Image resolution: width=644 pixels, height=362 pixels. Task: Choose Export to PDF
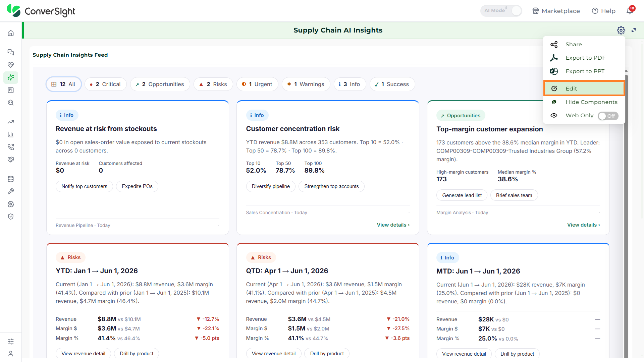coord(584,58)
